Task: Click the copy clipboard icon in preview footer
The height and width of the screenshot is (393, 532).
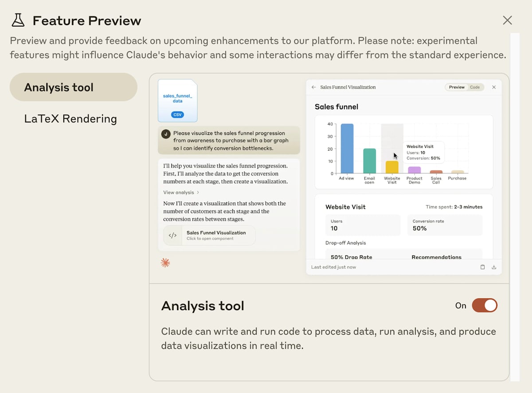Action: pyautogui.click(x=483, y=267)
